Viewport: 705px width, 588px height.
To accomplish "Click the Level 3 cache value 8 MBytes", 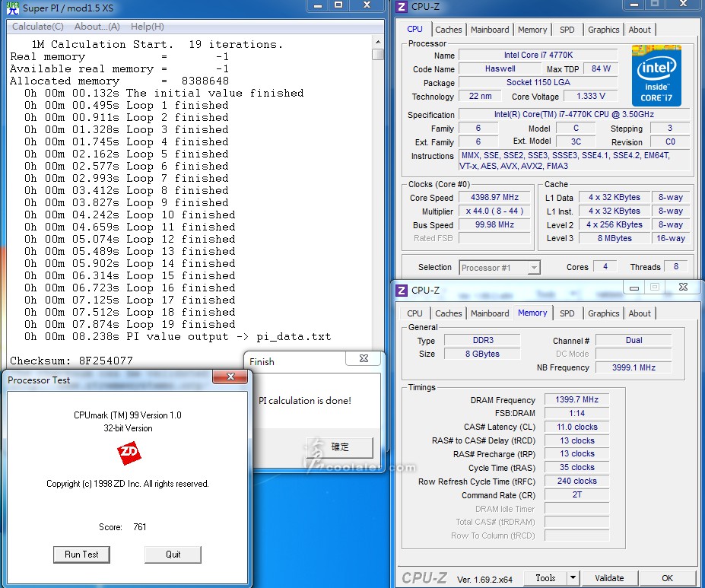I will pos(614,238).
